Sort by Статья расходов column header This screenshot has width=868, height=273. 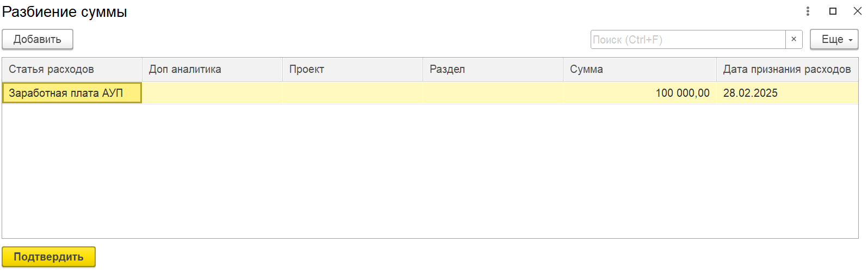coord(72,69)
